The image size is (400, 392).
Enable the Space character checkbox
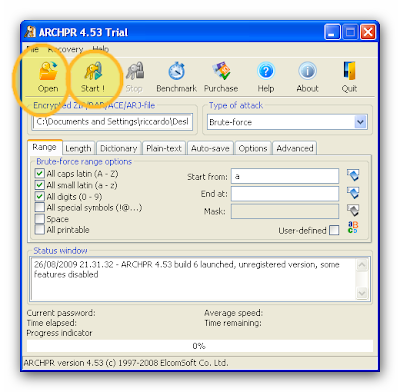[x=40, y=219]
